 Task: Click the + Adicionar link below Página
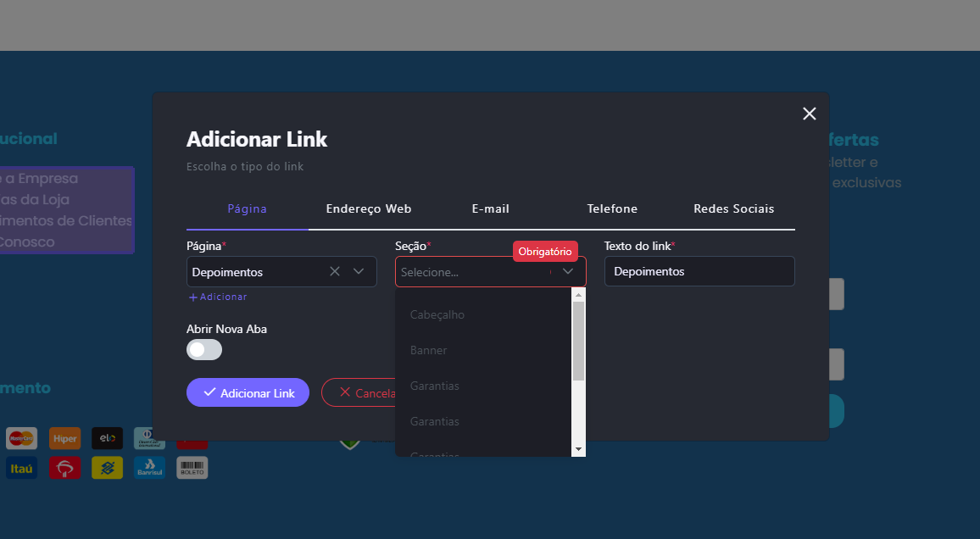click(218, 297)
